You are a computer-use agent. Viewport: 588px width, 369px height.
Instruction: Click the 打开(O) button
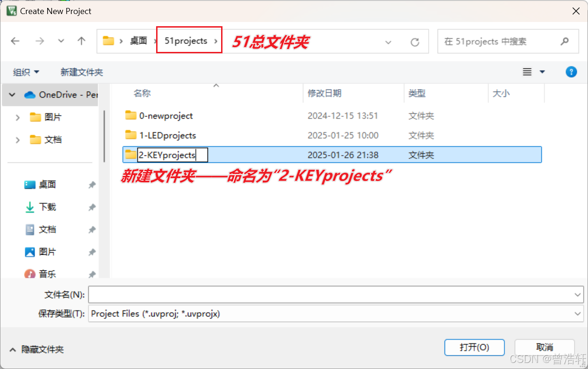pos(474,347)
